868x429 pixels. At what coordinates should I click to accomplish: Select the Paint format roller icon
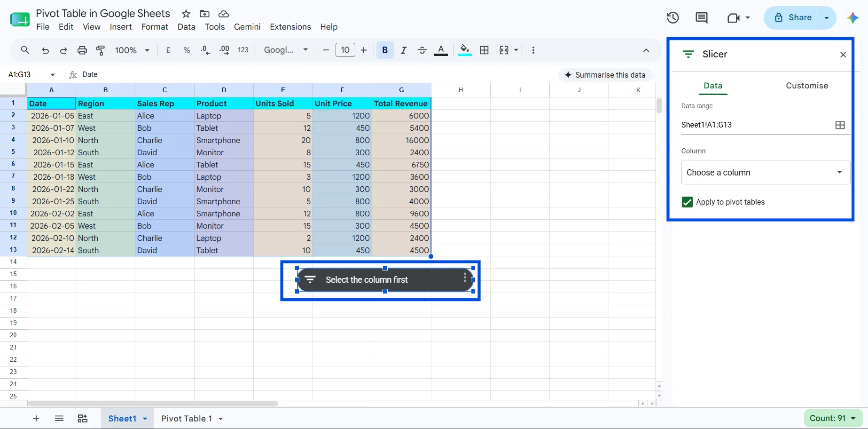[x=101, y=50]
